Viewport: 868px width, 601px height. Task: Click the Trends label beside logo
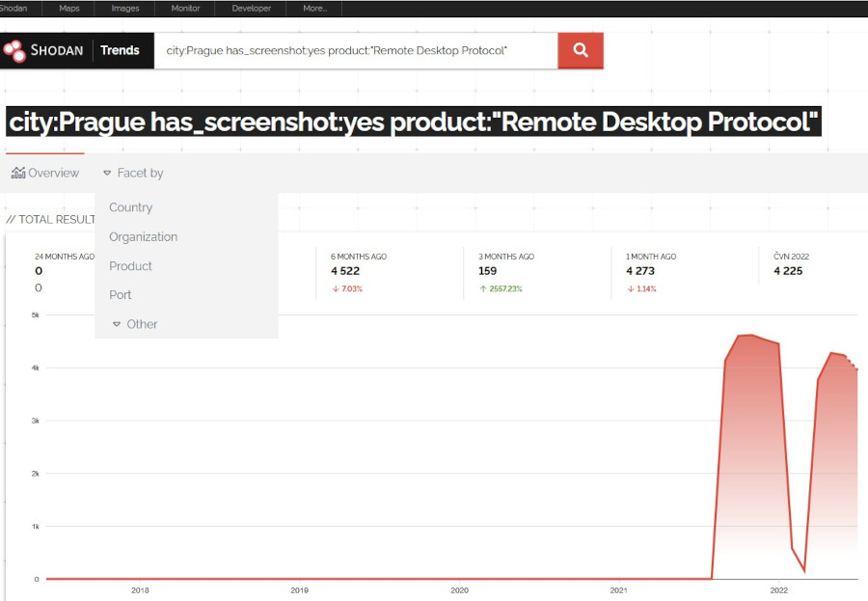click(x=120, y=50)
